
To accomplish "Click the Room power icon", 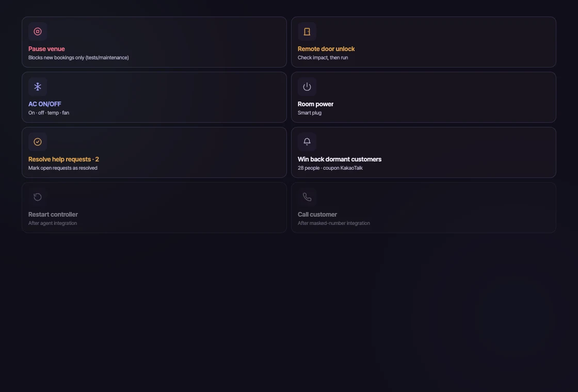I will click(x=307, y=87).
